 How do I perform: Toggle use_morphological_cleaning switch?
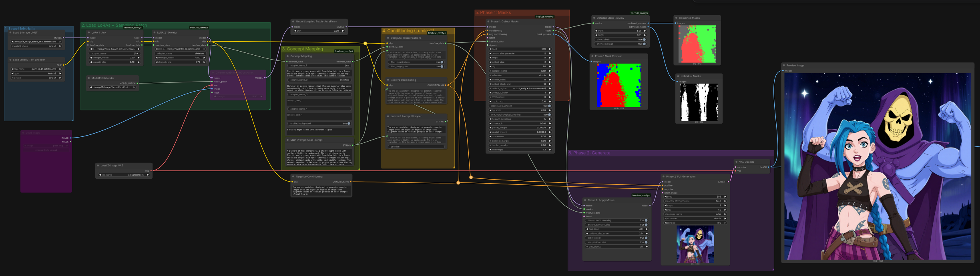coord(520,115)
